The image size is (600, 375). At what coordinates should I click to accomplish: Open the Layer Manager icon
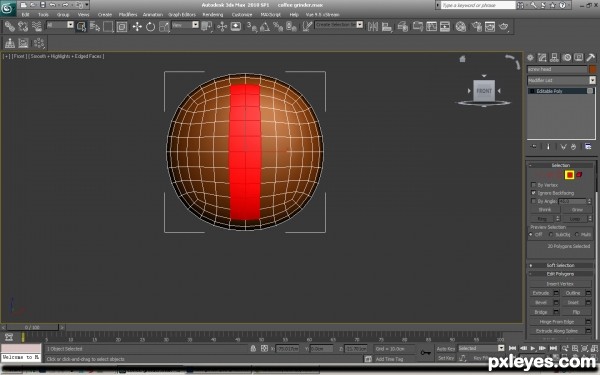pos(403,26)
